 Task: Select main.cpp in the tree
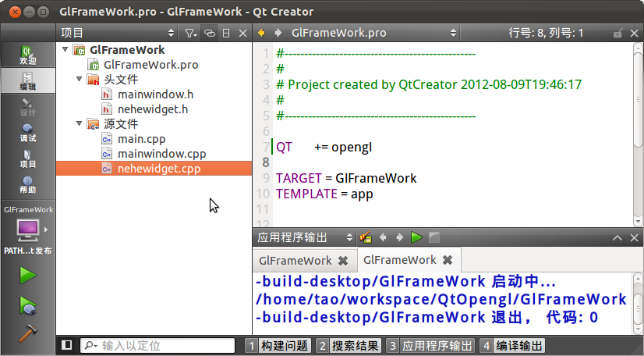pyautogui.click(x=141, y=139)
